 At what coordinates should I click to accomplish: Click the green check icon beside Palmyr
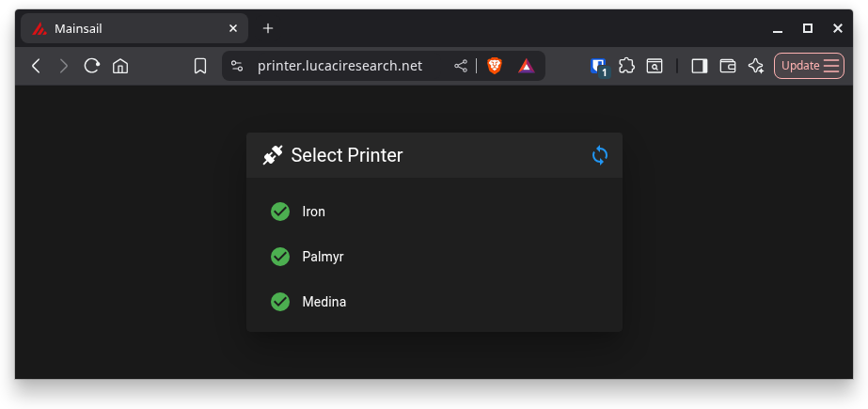point(280,257)
